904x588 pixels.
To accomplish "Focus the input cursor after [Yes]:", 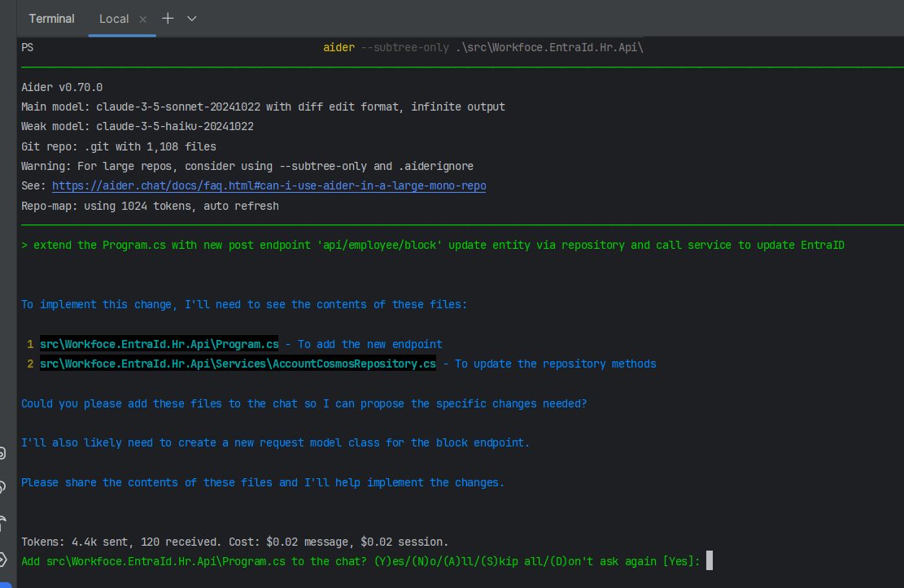I will tap(709, 561).
